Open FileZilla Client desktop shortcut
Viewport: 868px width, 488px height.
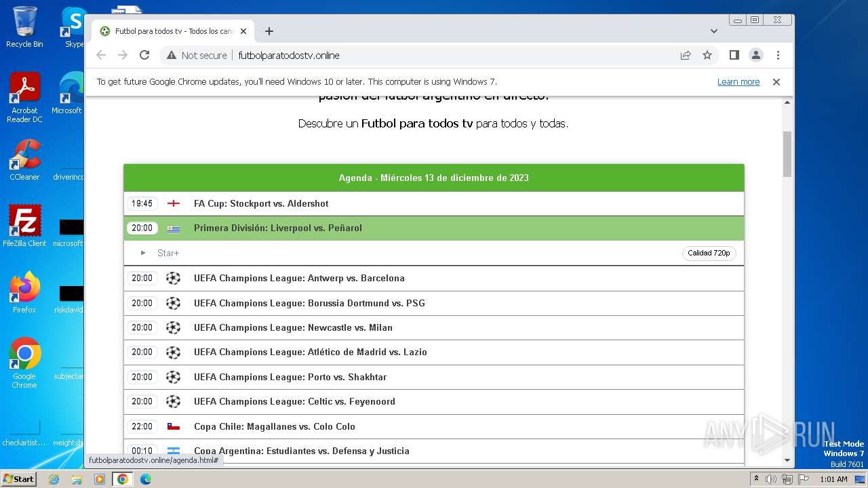(x=24, y=226)
